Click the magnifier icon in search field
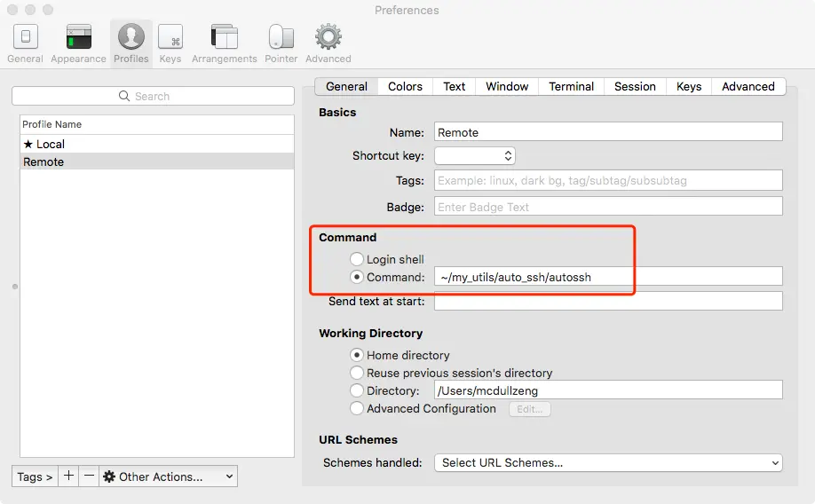 (124, 96)
